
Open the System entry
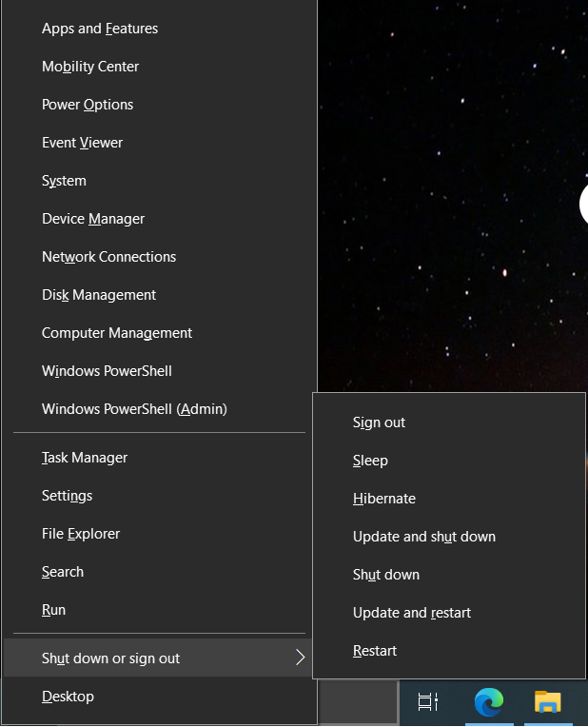(x=159, y=181)
